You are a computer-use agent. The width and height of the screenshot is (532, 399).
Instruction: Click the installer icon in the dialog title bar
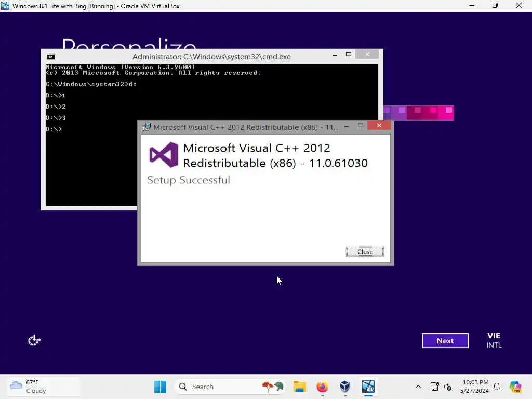pyautogui.click(x=146, y=127)
